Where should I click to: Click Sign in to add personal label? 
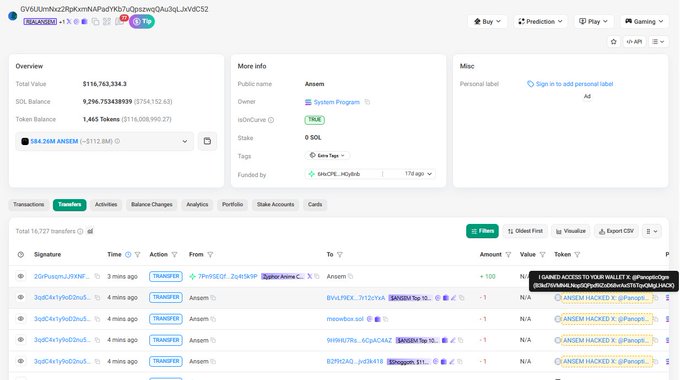pos(570,84)
